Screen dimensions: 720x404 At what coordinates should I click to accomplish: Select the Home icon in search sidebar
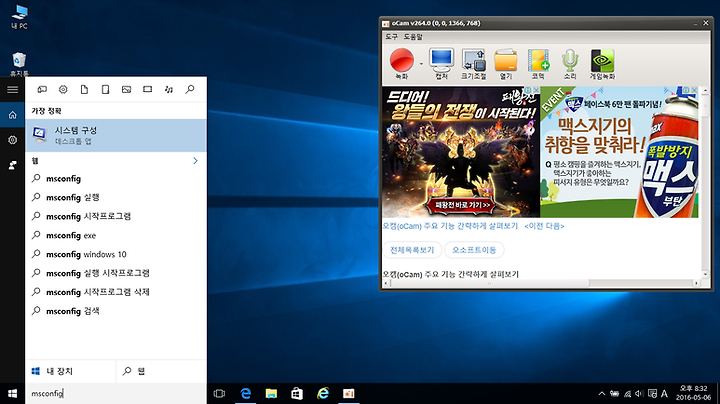12,115
